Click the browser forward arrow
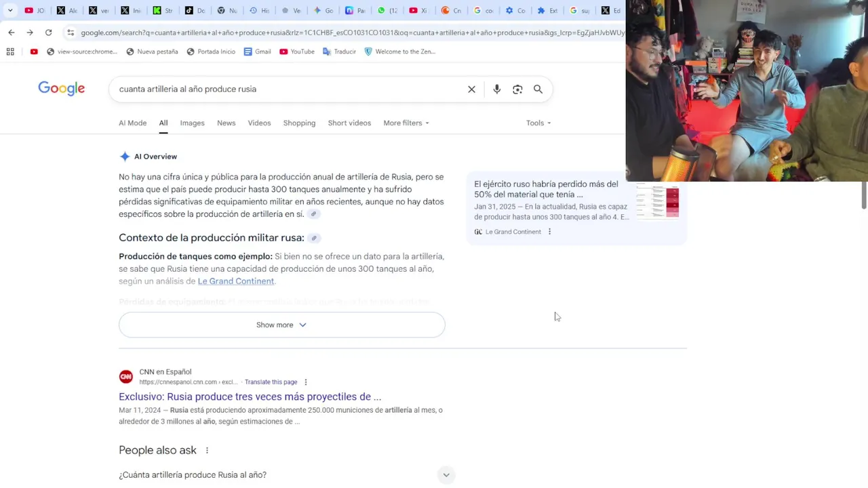This screenshot has width=868, height=488. click(30, 33)
